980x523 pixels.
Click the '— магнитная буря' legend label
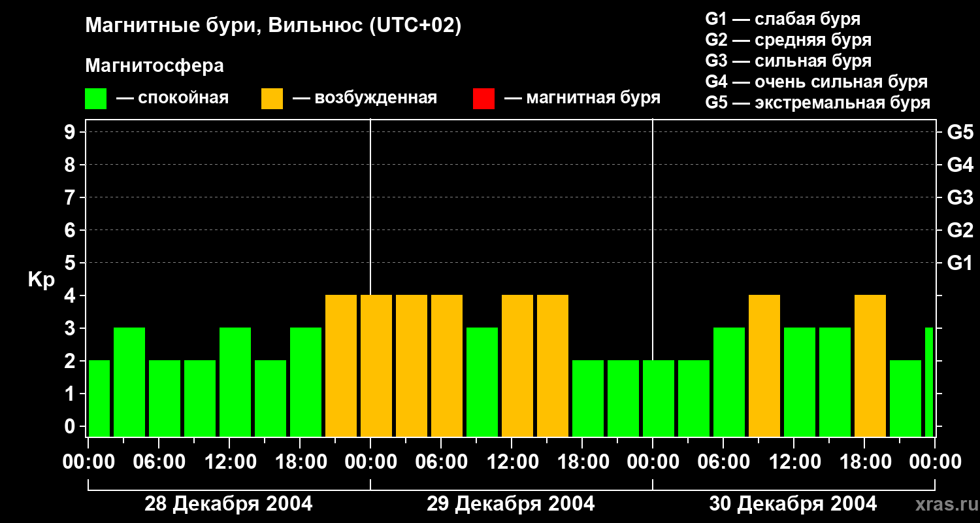point(582,98)
